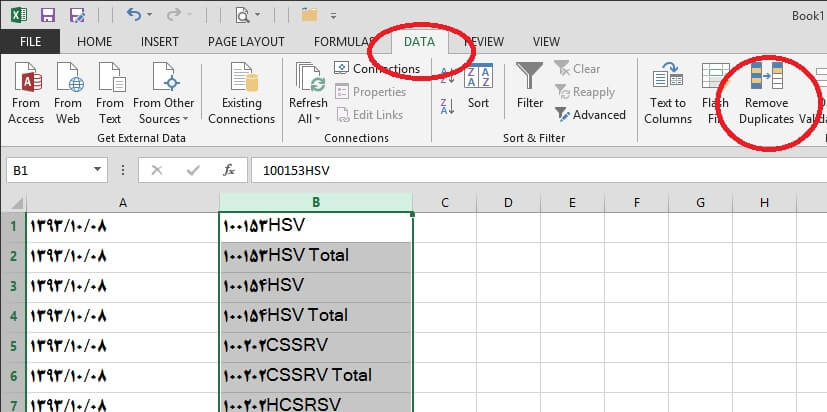
Task: Open the Undo history dropdown arrow
Action: (x=150, y=15)
